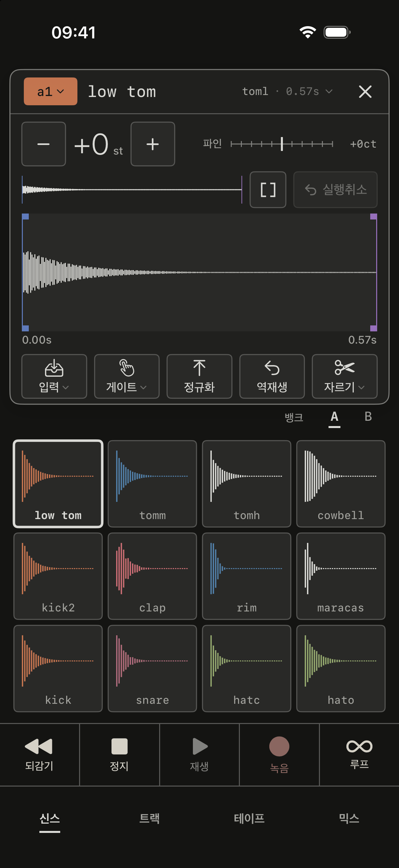Open the 믹스 tab
The width and height of the screenshot is (399, 868).
(349, 818)
